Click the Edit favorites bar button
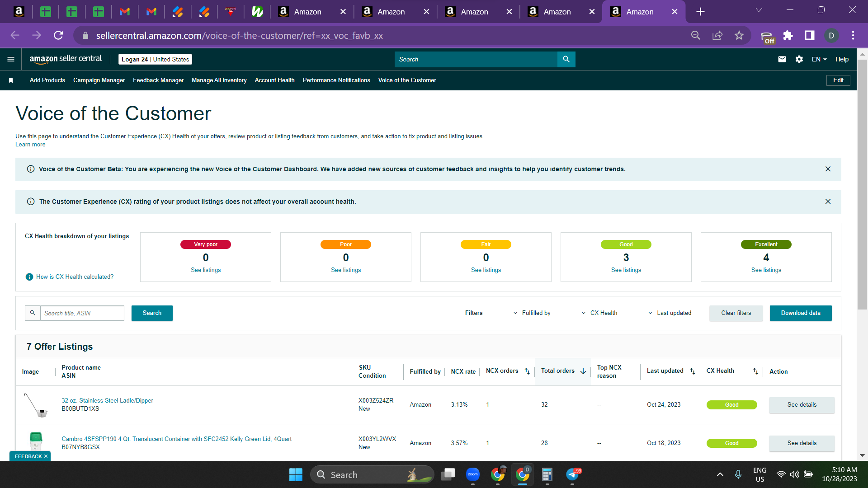Viewport: 868px width, 488px height. click(x=838, y=80)
